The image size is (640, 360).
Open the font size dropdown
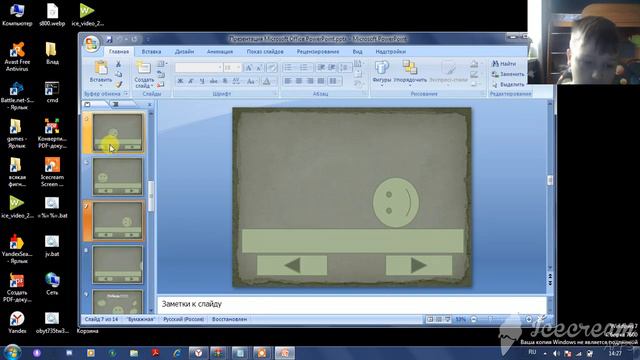[x=238, y=68]
